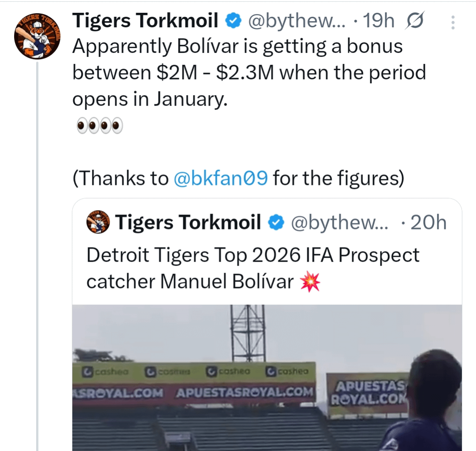
Task: Open the @bythew... handle beside 19h
Action: [297, 21]
